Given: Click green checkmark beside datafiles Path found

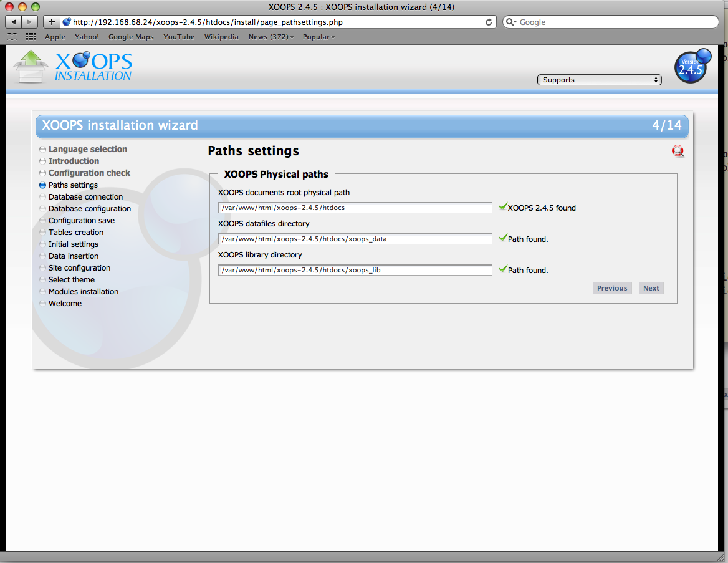Looking at the screenshot, I should [x=503, y=238].
